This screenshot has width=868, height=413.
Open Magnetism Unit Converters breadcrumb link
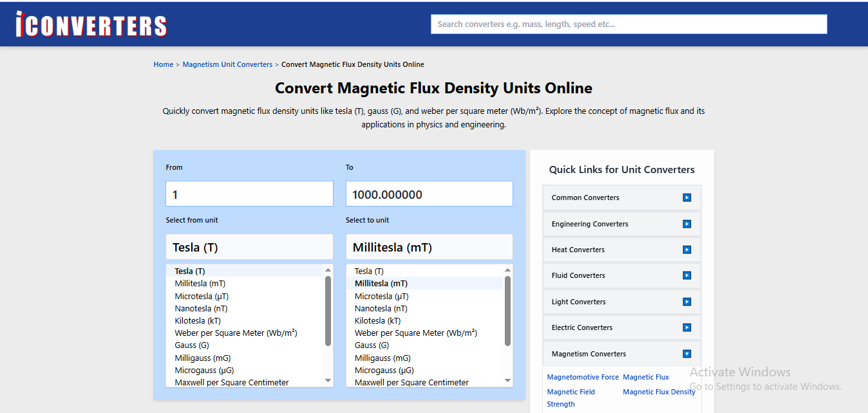coord(227,64)
